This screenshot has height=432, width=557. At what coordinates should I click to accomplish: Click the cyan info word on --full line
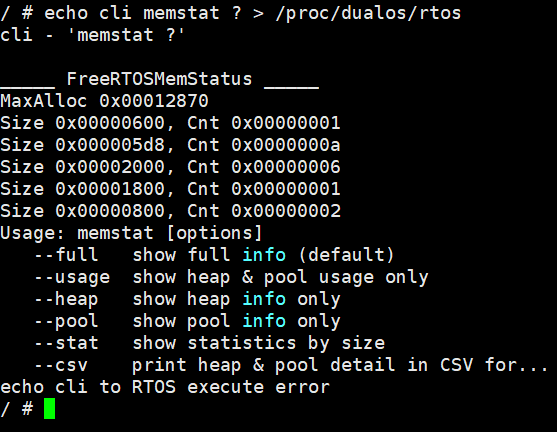click(x=264, y=255)
